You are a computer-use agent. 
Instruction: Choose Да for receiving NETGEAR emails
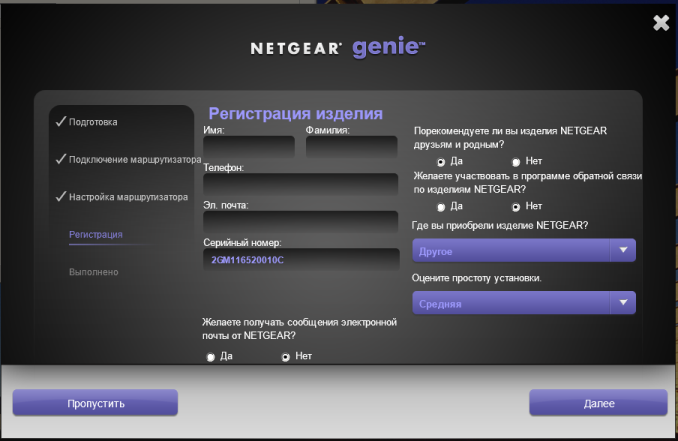click(x=210, y=357)
